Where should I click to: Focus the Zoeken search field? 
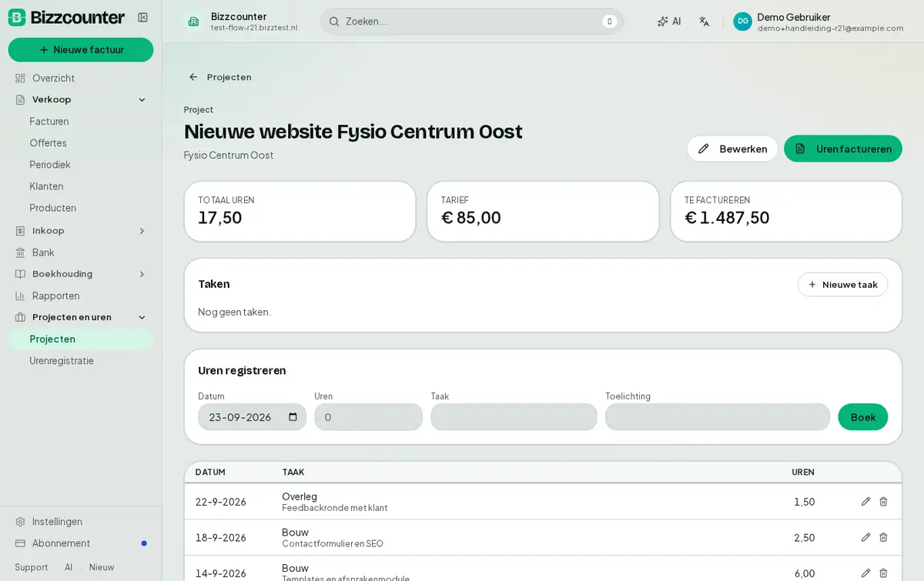click(x=472, y=22)
